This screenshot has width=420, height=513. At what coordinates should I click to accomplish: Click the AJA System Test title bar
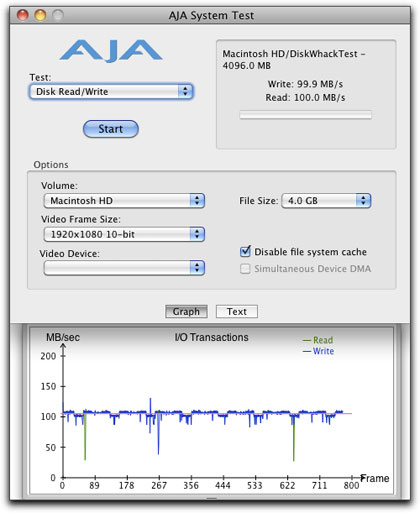point(211,15)
